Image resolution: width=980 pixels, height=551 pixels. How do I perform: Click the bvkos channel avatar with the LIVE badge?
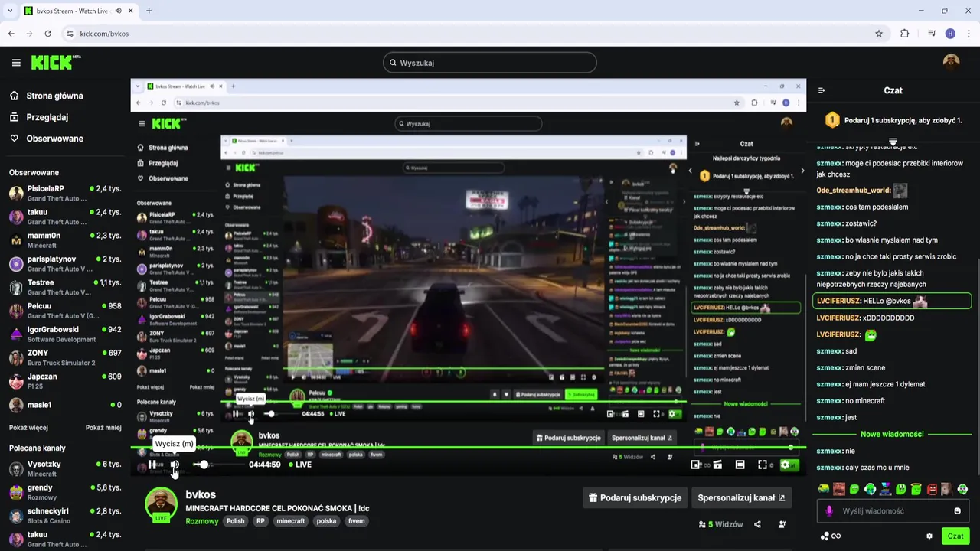click(161, 505)
